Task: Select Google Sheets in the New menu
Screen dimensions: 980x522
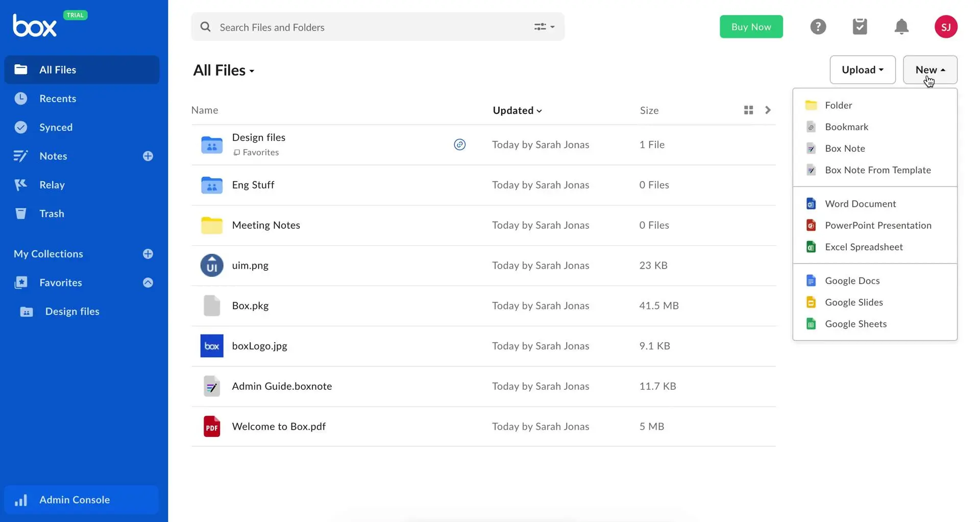Action: point(855,324)
